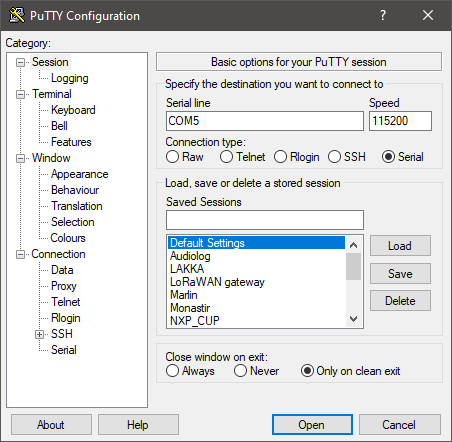452x442 pixels.
Task: Open the Serial connection settings
Action: tap(64, 350)
